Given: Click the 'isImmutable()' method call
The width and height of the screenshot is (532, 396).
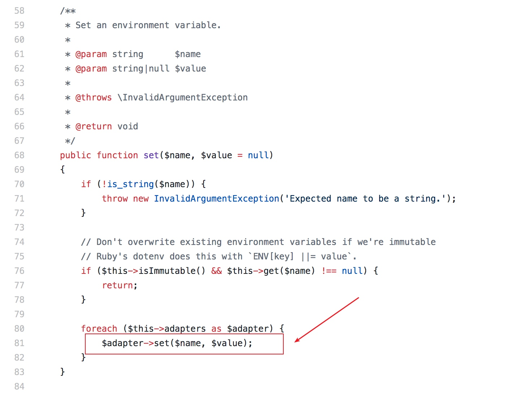Looking at the screenshot, I should tap(172, 271).
